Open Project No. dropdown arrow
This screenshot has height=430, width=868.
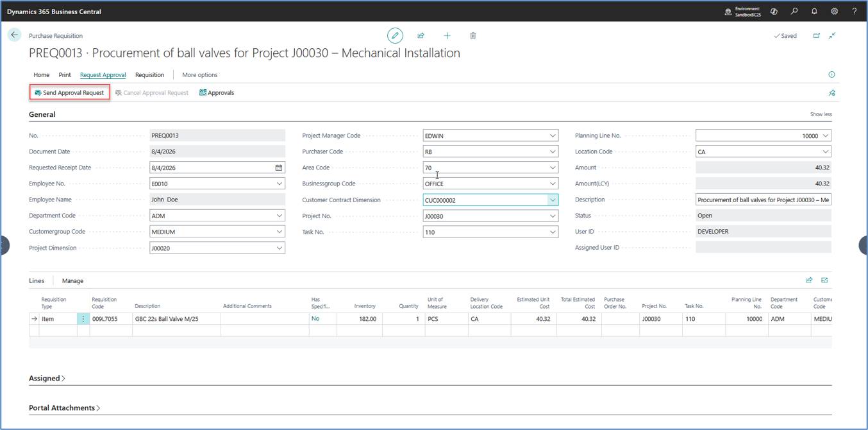coord(553,216)
